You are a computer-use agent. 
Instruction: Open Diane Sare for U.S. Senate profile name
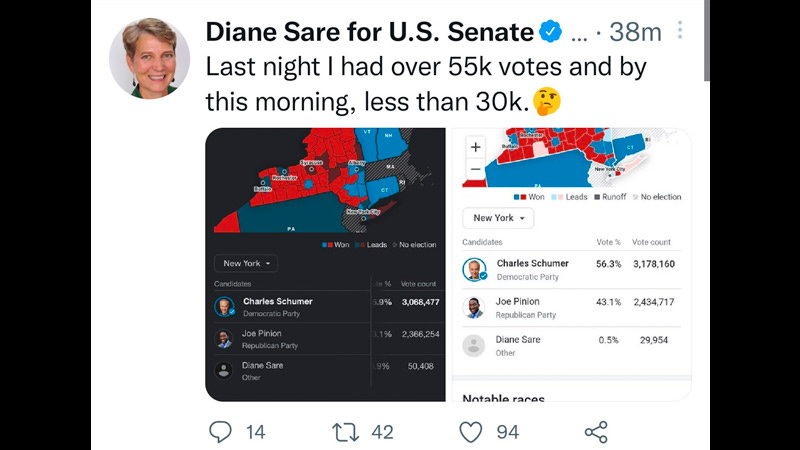[x=370, y=32]
